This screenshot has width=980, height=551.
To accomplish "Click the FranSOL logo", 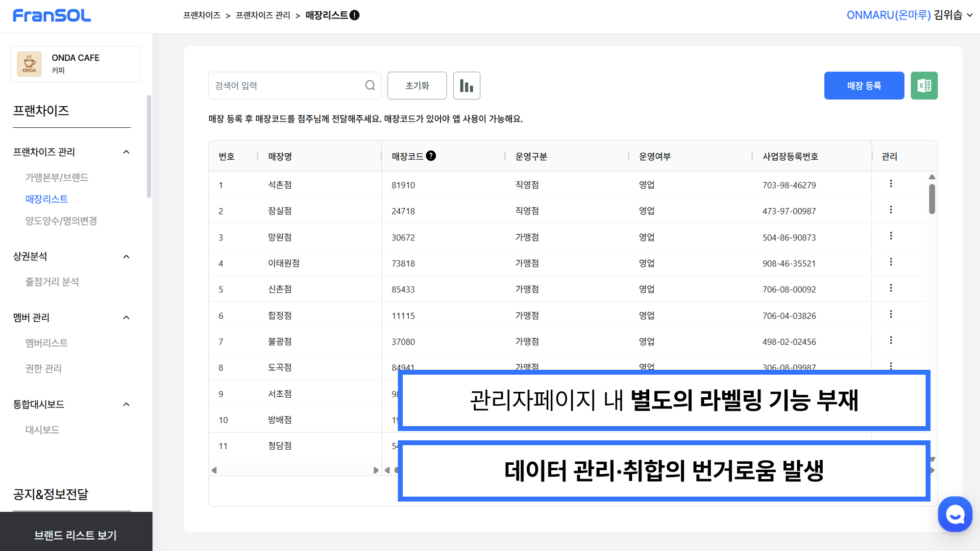I will [x=52, y=16].
